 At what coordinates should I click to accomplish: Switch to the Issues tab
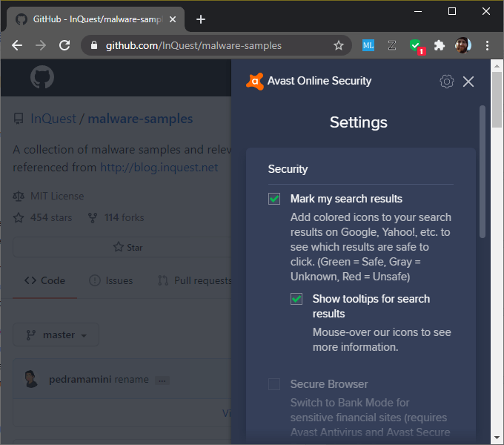point(111,280)
